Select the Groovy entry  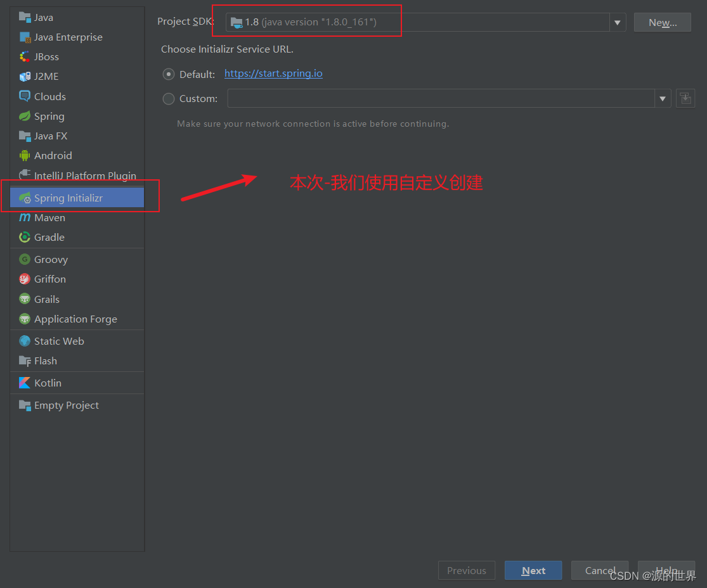(x=77, y=259)
